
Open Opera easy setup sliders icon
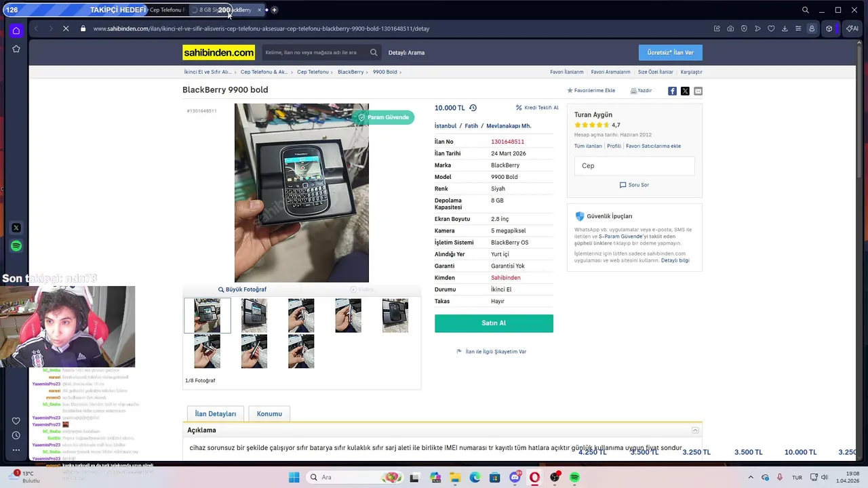(798, 28)
